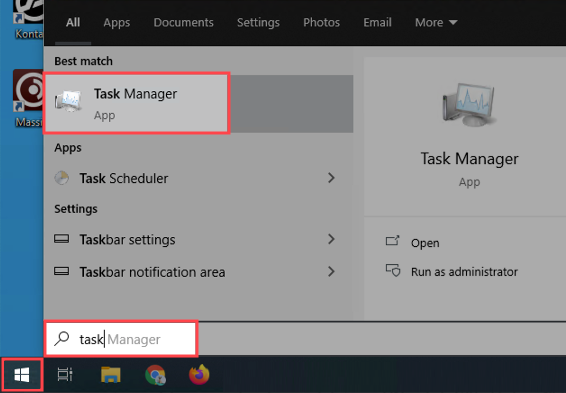Choose Run as administrator
Screen dimensions: 566x393
click(464, 271)
